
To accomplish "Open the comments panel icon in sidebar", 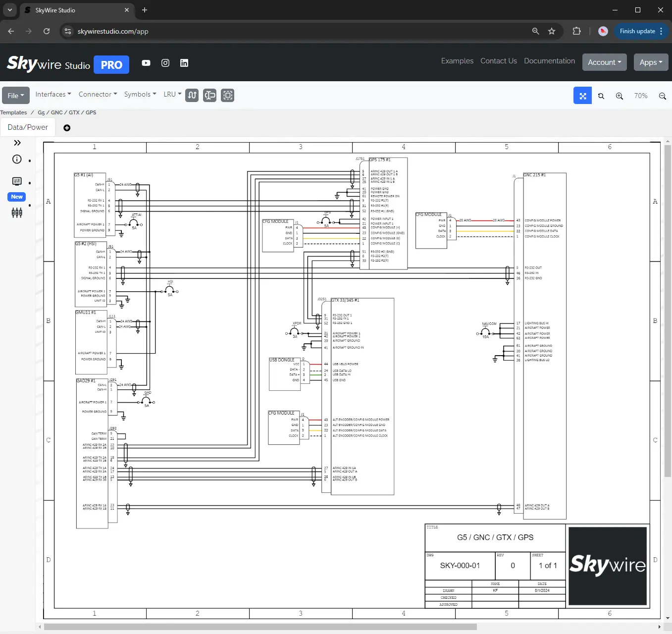I will [17, 181].
